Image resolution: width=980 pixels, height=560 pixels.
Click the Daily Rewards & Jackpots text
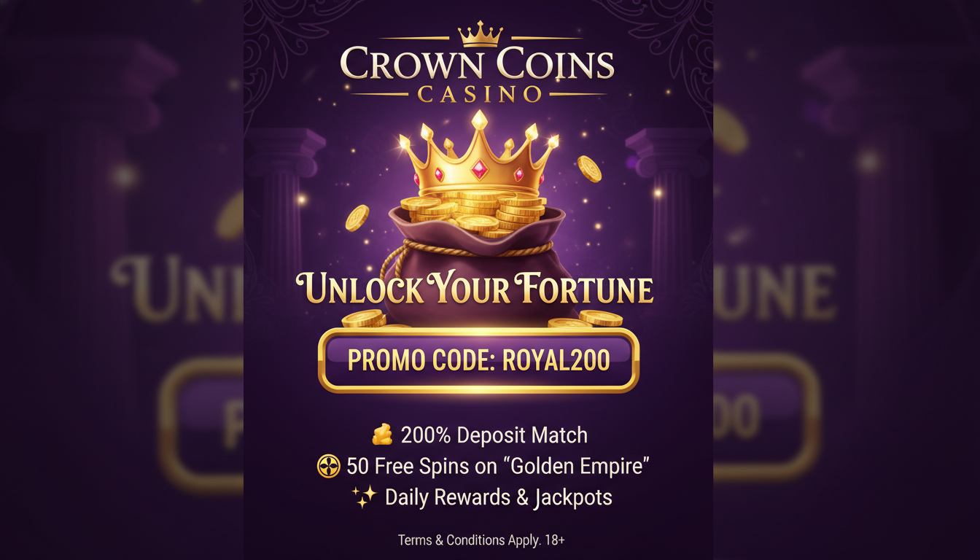click(498, 497)
